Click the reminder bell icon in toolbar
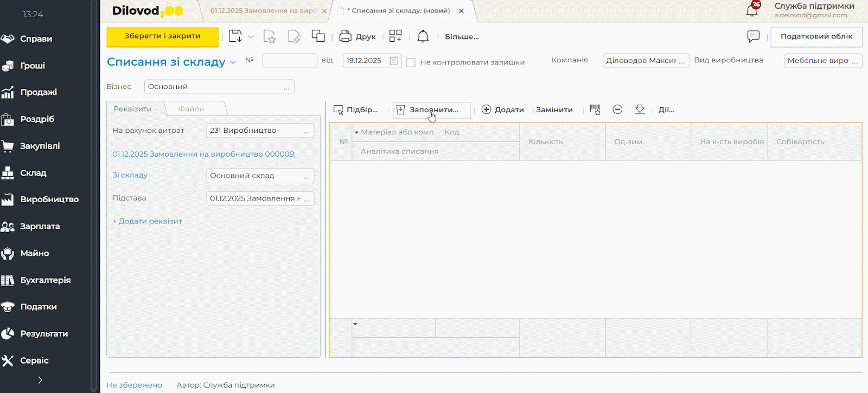868x393 pixels. 423,36
